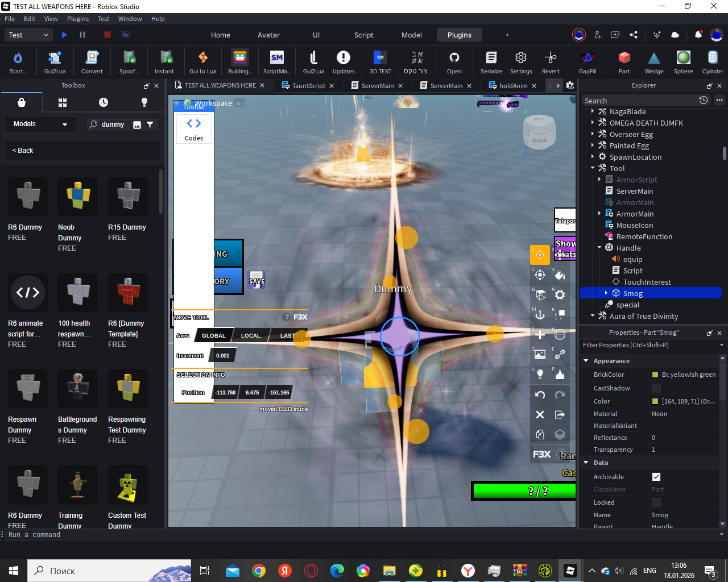
Task: Stop the test with red square
Action: (x=107, y=35)
